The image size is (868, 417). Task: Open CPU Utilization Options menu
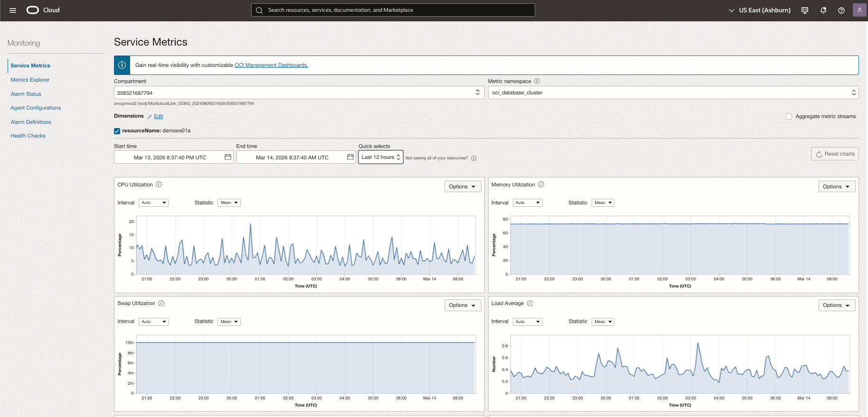pos(462,186)
